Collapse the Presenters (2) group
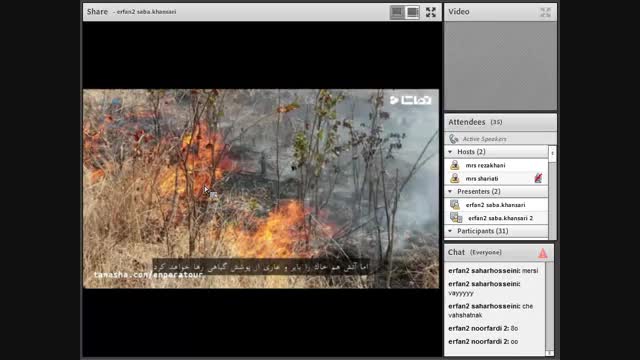The image size is (640, 360). pos(450,191)
